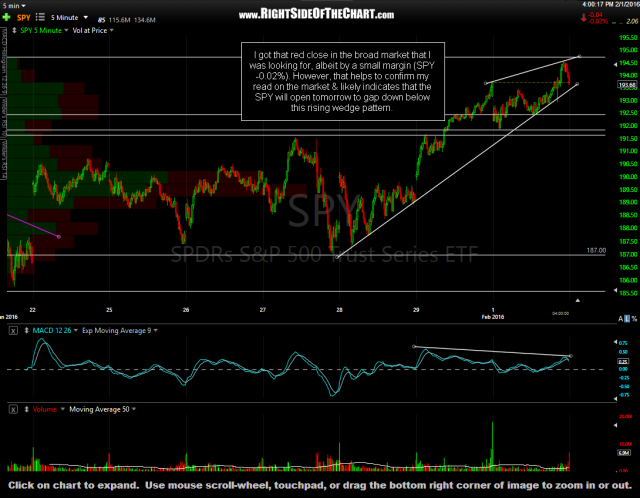Click the 115.6M volume value
Screen dimensions: 640x498
tap(119, 20)
